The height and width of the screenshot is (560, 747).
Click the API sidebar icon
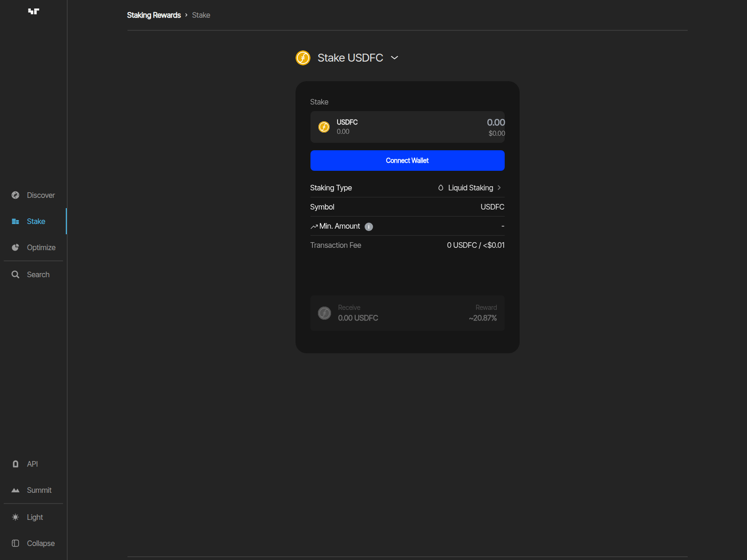click(15, 464)
